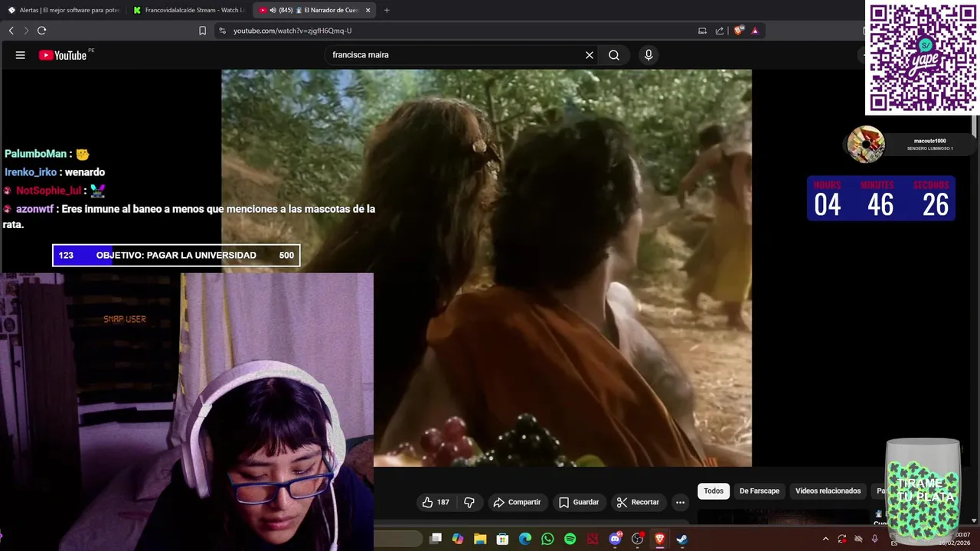View site information icon in address bar
The width and height of the screenshot is (980, 551).
pyautogui.click(x=222, y=31)
